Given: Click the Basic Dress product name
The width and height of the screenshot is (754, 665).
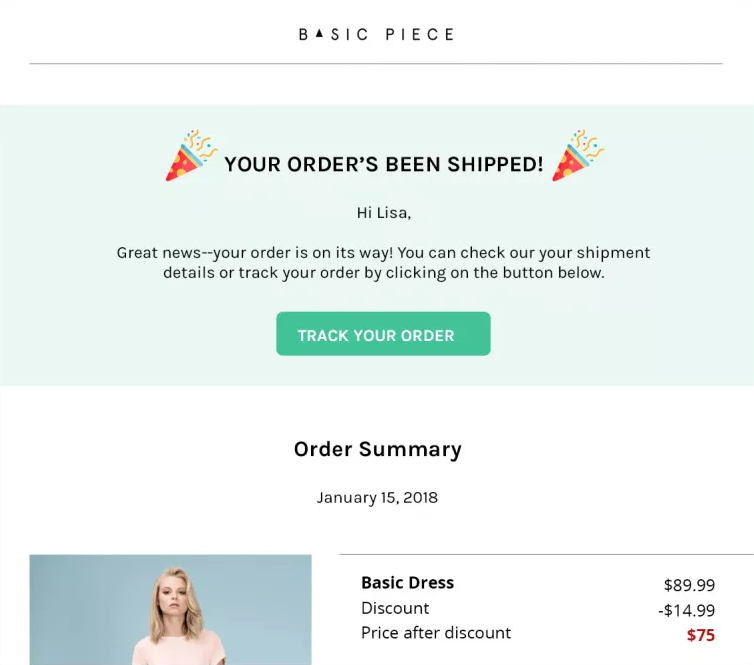Looking at the screenshot, I should 407,583.
